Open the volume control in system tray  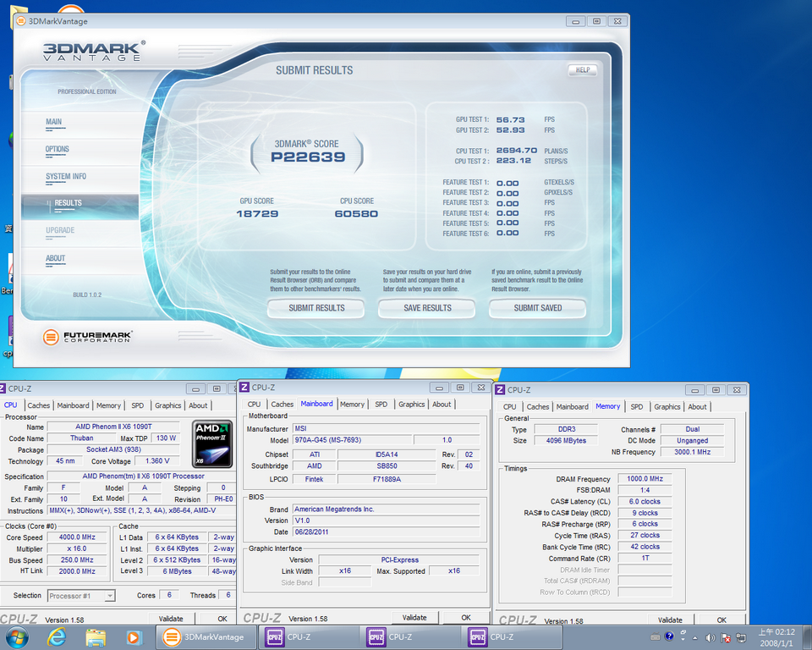710,637
